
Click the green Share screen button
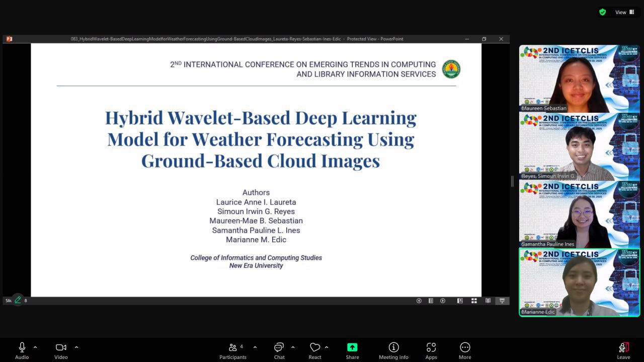(352, 348)
